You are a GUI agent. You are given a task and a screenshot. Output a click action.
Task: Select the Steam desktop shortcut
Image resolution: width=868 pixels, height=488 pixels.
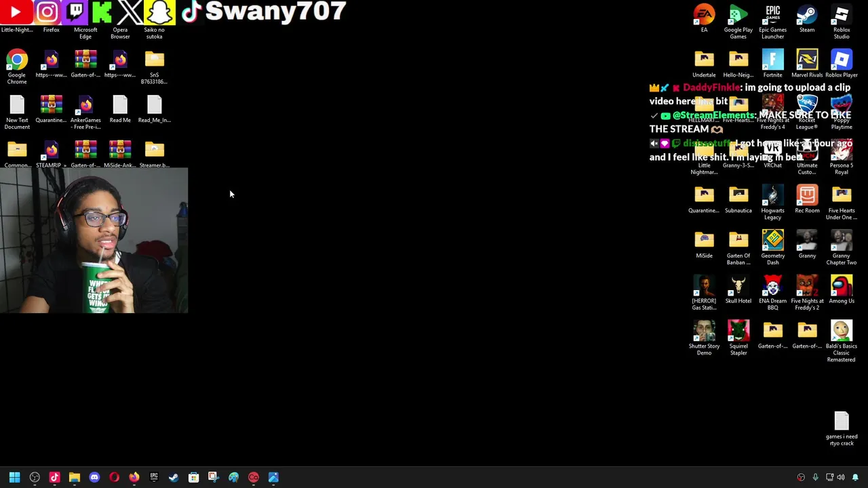coord(807,18)
